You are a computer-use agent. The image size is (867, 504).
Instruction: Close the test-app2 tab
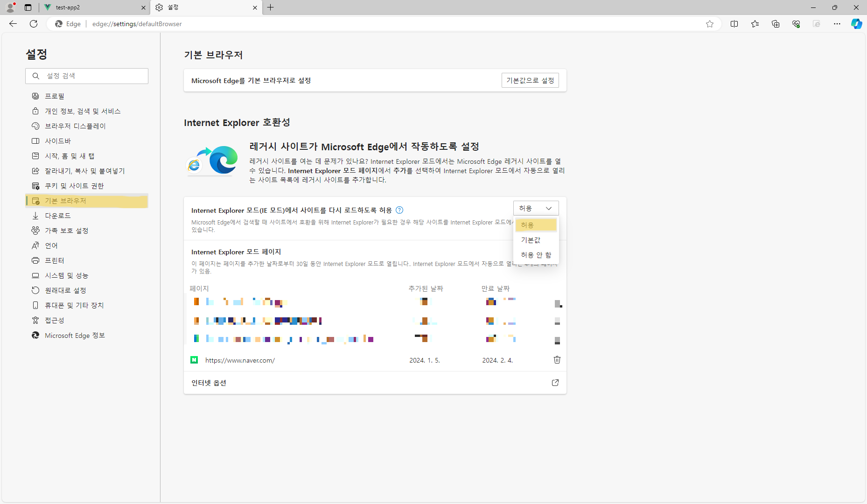click(x=143, y=7)
